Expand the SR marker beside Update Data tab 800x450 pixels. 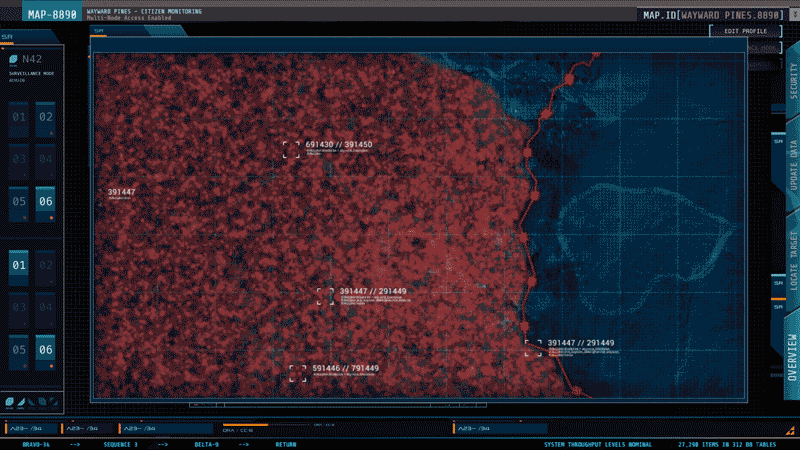point(778,142)
